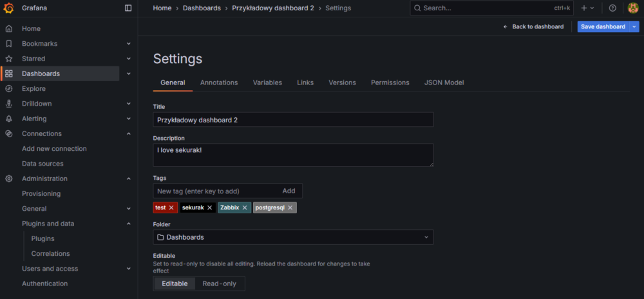The width and height of the screenshot is (644, 299).
Task: Switch to the JSON Model tab
Action: 444,82
